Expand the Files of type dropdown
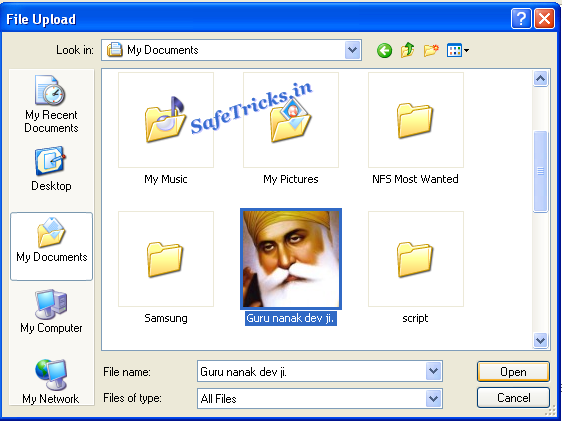The height and width of the screenshot is (423, 562). pos(434,398)
